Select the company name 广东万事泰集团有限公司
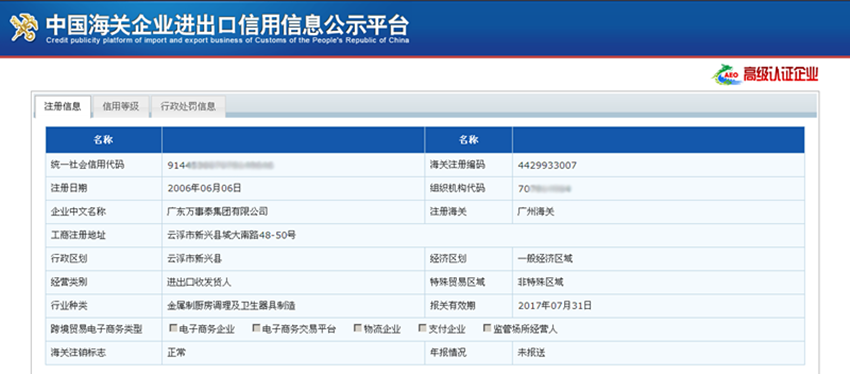 click(x=217, y=211)
